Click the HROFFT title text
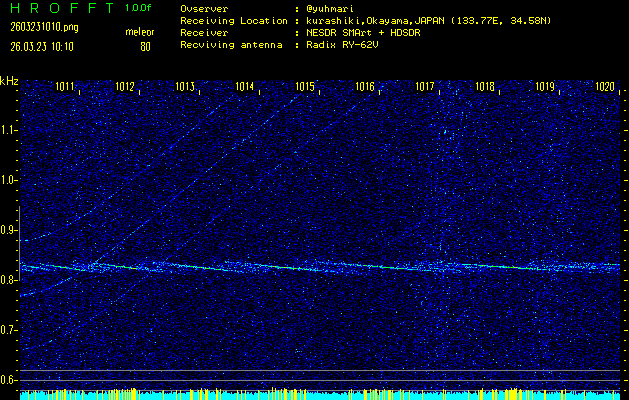This screenshot has height=400, width=629. (58, 8)
